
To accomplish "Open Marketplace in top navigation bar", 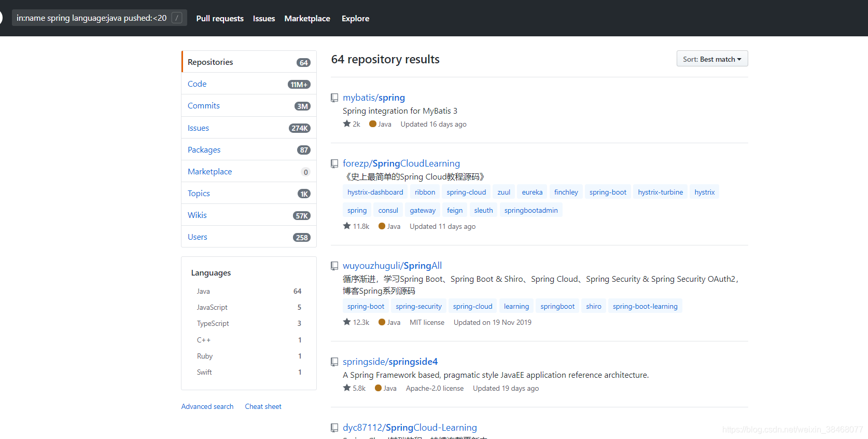I will pyautogui.click(x=307, y=18).
